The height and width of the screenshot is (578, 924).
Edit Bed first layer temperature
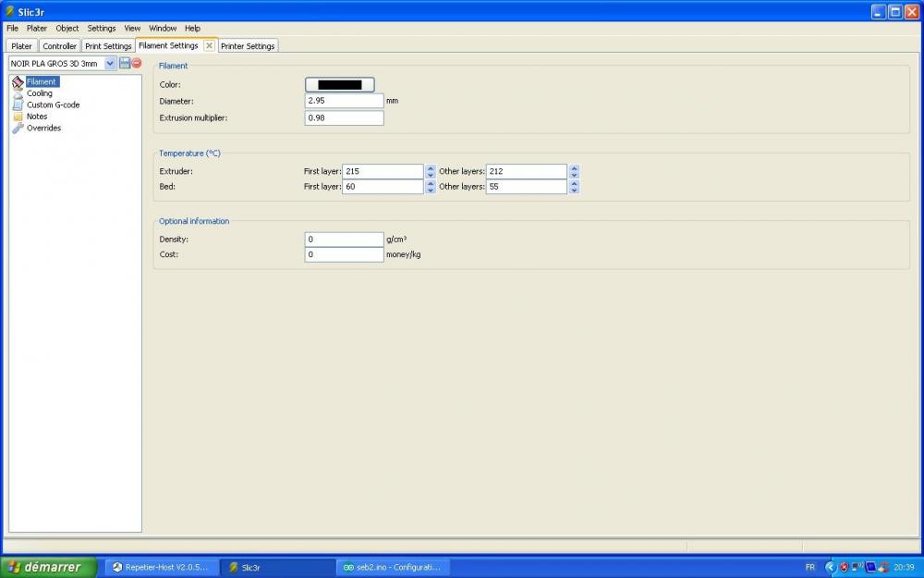[x=383, y=187]
